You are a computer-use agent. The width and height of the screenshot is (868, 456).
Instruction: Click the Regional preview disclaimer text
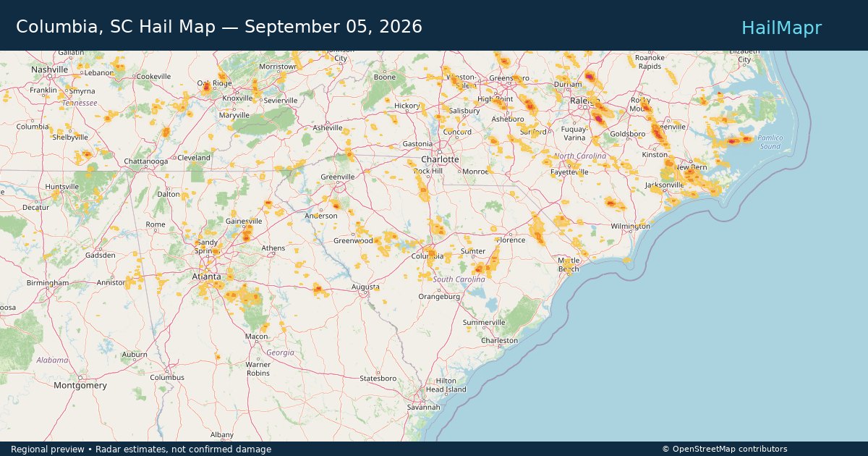click(141, 449)
